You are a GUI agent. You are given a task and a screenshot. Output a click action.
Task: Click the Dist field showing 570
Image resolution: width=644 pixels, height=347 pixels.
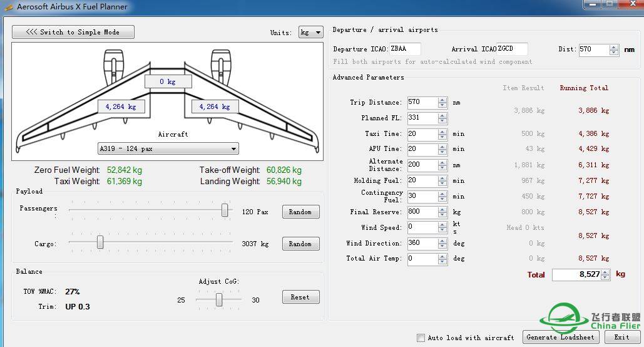pyautogui.click(x=594, y=49)
